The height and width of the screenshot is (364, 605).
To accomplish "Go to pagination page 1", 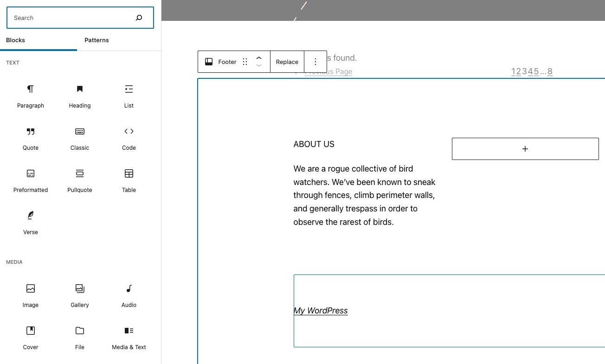I will click(514, 71).
